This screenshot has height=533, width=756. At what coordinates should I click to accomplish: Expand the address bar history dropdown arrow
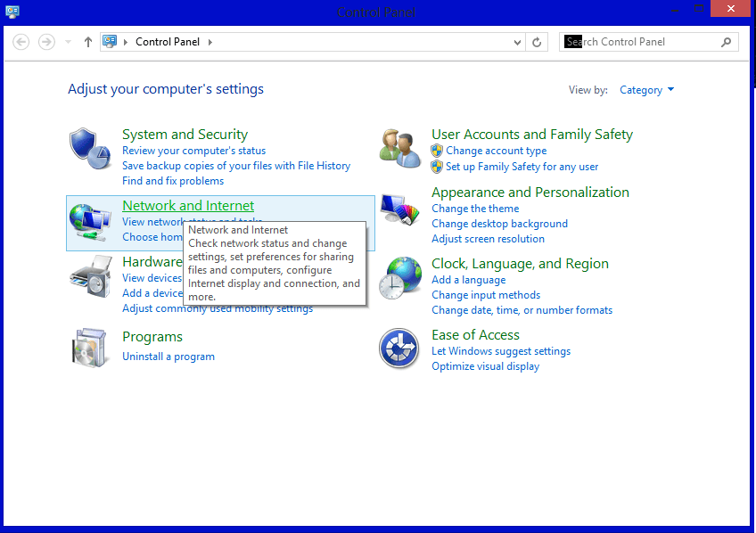click(517, 41)
